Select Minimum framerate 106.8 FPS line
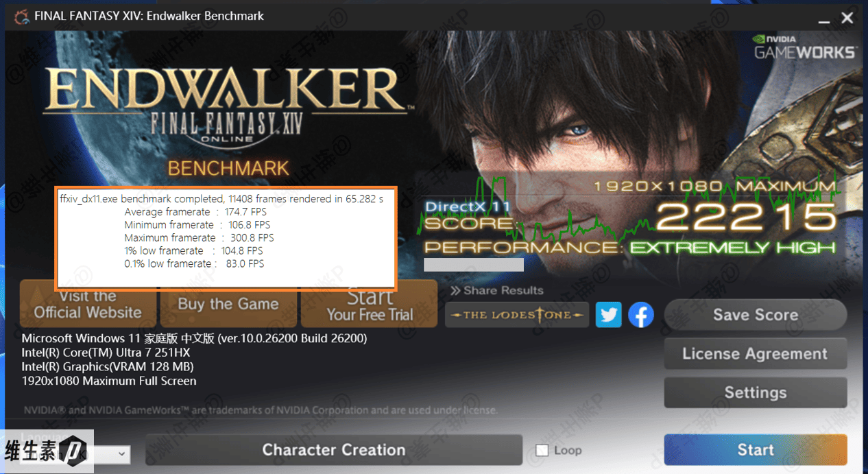This screenshot has width=868, height=474. pyautogui.click(x=197, y=225)
